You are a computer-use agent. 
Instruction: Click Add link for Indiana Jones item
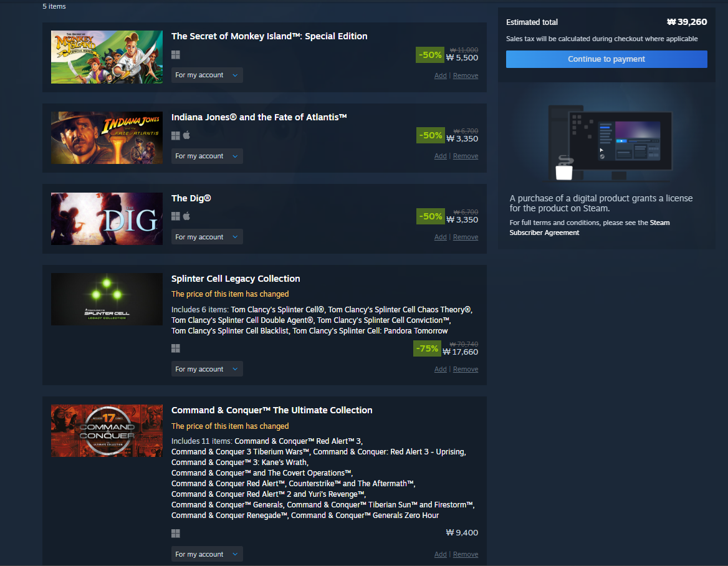click(x=440, y=156)
